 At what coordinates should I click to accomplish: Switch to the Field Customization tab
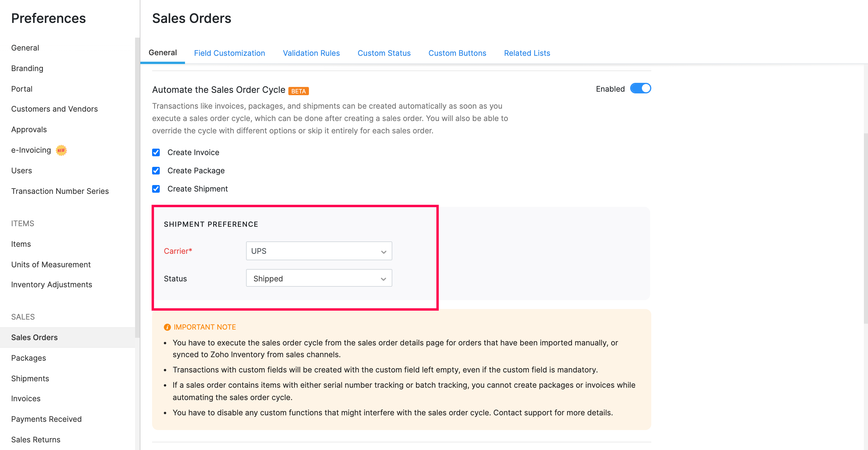229,53
